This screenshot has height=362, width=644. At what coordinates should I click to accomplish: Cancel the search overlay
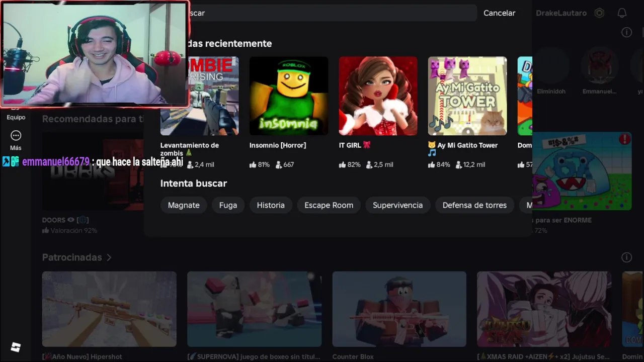(x=499, y=13)
